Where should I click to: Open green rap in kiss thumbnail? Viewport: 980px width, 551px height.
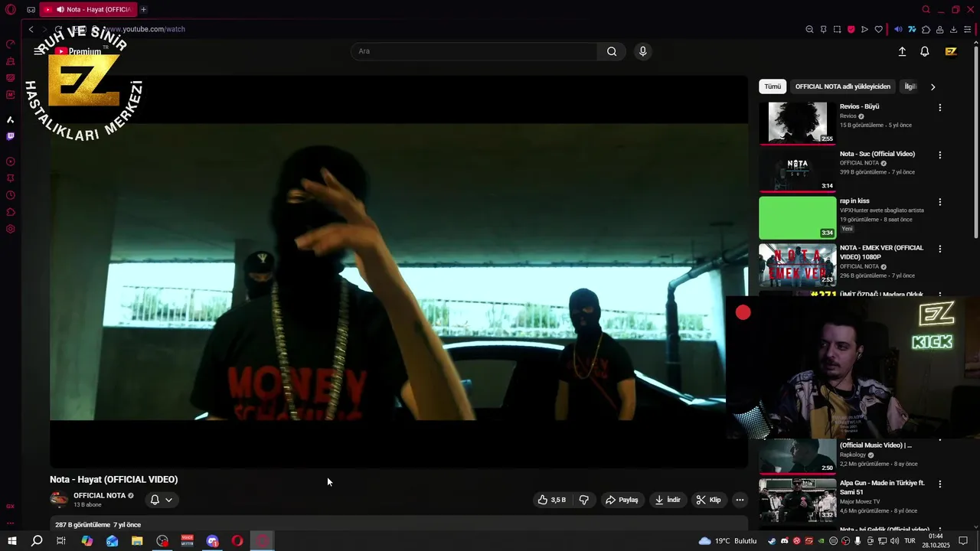click(x=797, y=218)
